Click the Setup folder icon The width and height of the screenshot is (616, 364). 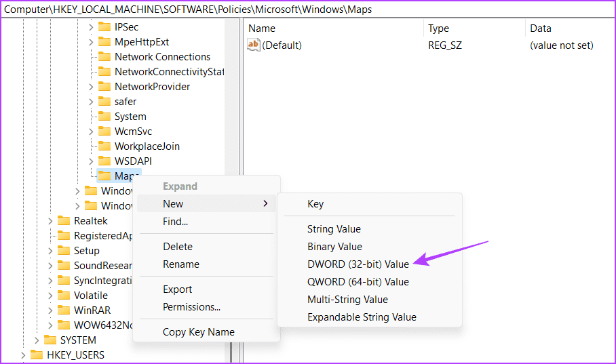(x=64, y=251)
